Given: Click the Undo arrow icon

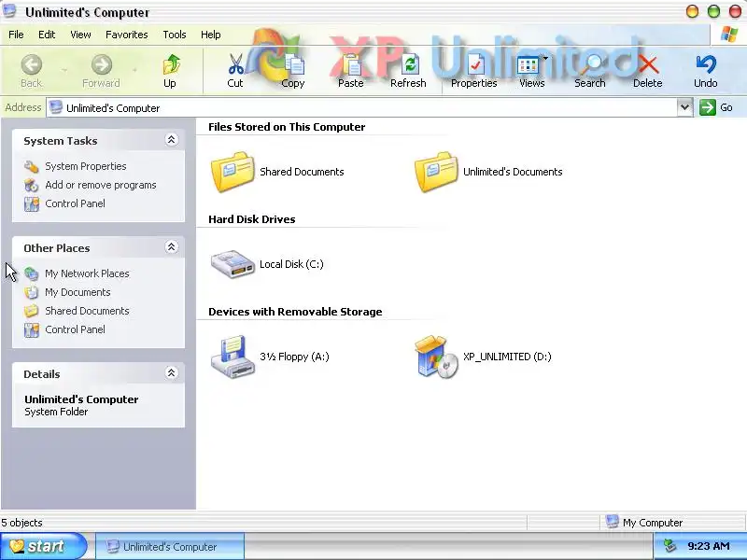Looking at the screenshot, I should pos(706,64).
